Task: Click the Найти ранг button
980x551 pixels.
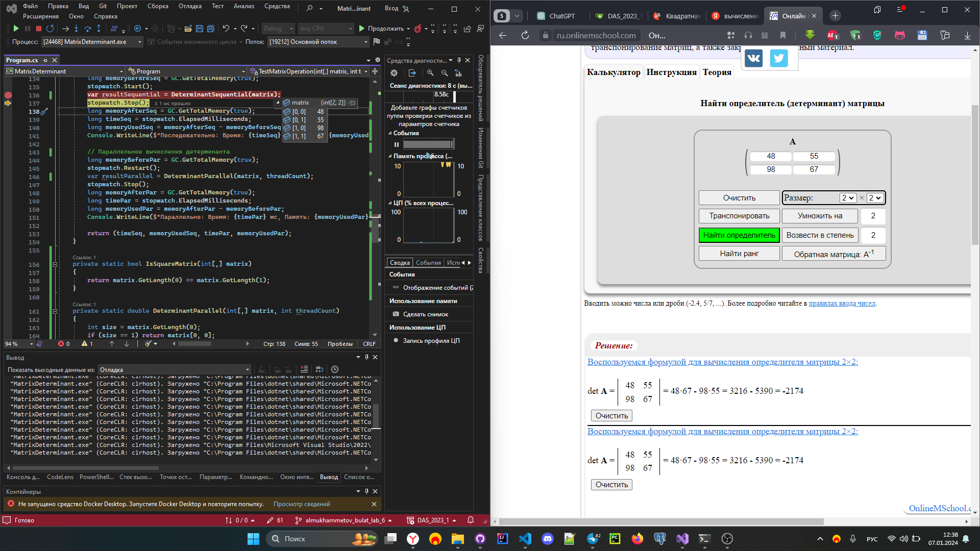Action: (x=739, y=254)
